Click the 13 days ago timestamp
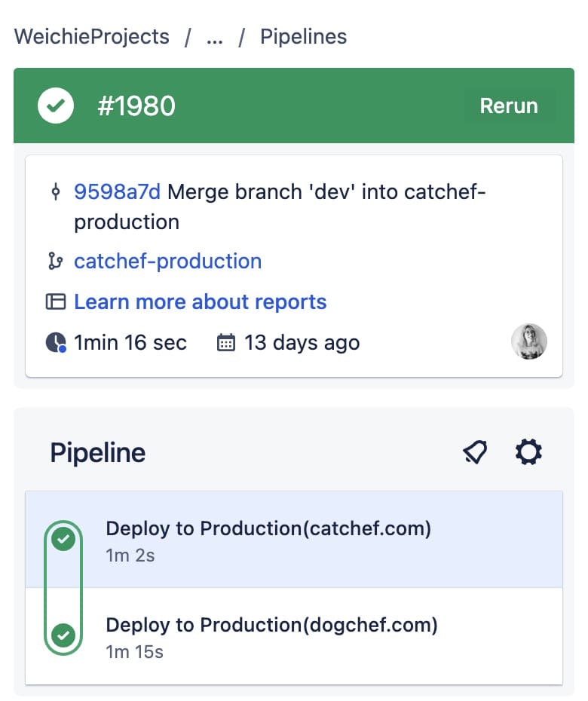 pyautogui.click(x=302, y=343)
